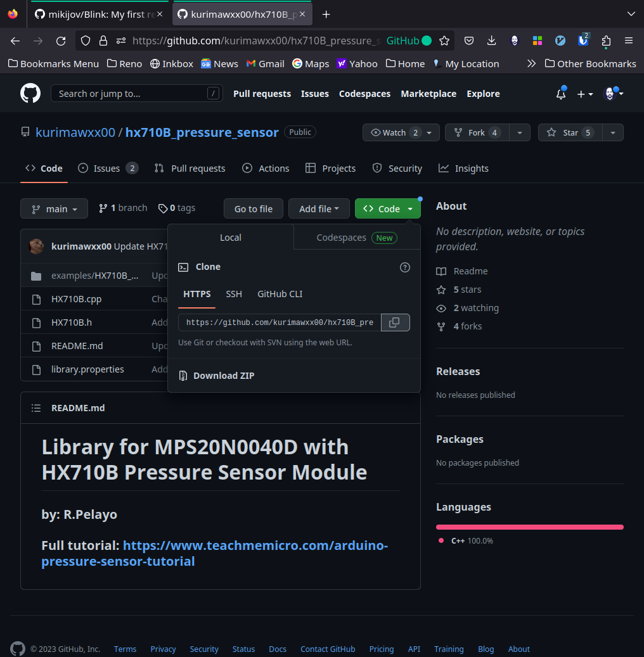Open the Add file dropdown
644x657 pixels.
click(319, 208)
